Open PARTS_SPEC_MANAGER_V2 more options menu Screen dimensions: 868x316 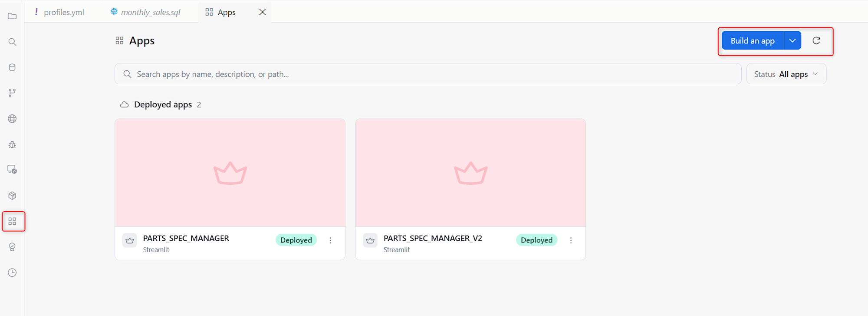pos(571,240)
